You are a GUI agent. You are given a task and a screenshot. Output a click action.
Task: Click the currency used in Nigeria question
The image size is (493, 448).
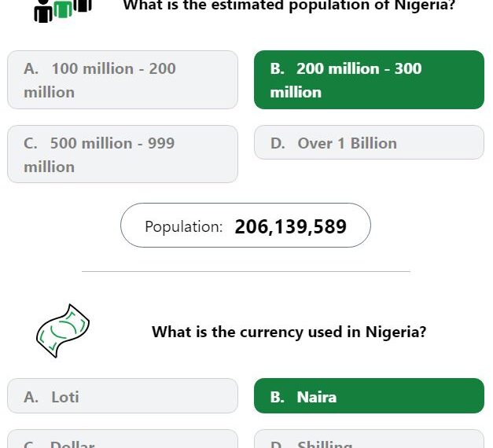pos(289,332)
